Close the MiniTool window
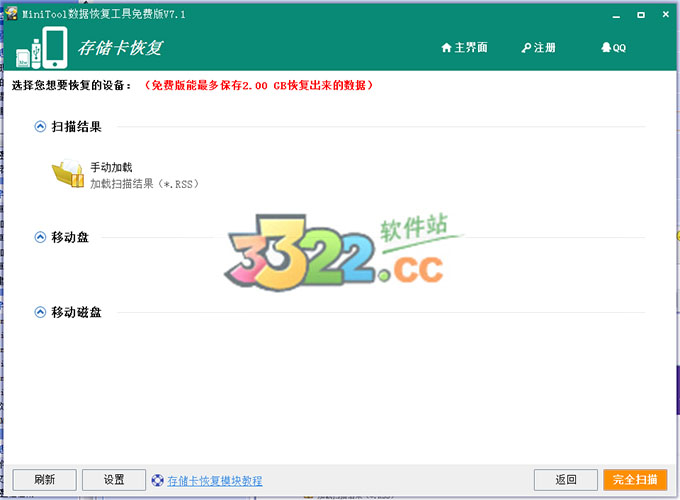680x500 pixels. click(x=666, y=14)
